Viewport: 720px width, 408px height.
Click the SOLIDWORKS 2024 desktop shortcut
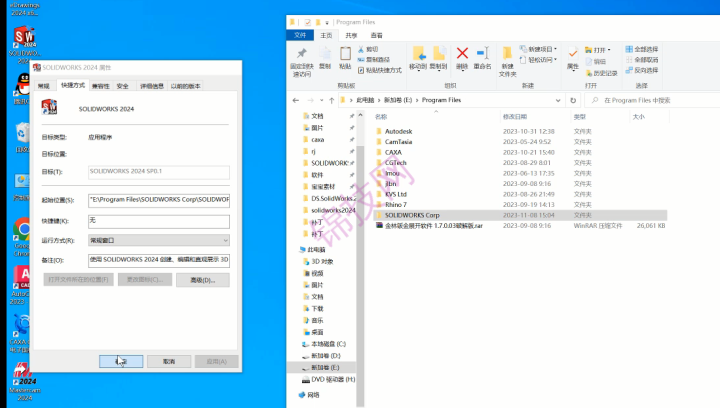pos(24,45)
